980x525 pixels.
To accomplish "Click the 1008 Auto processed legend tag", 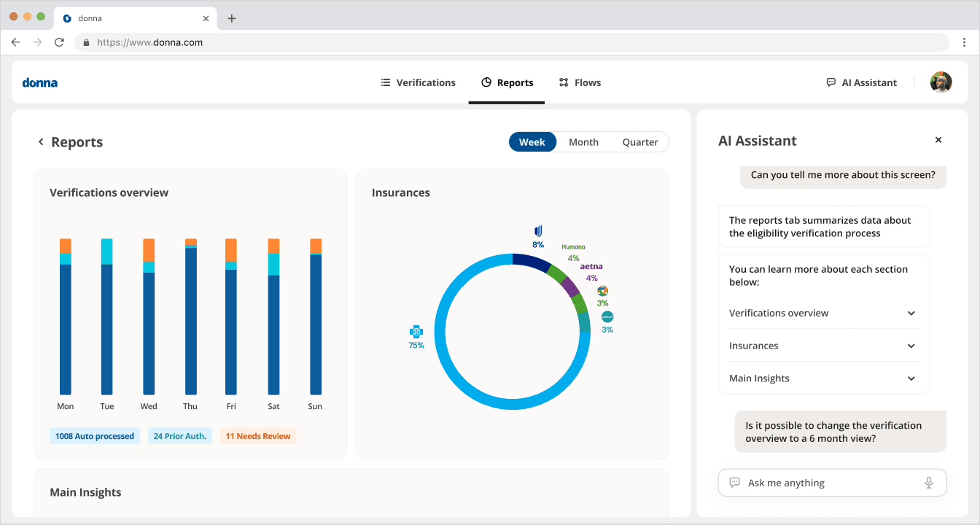I will (95, 436).
